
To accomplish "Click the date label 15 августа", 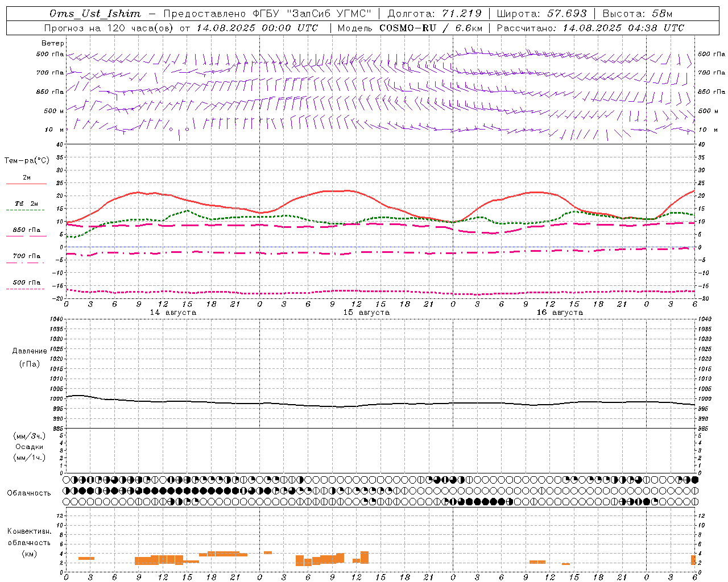I will (x=366, y=313).
